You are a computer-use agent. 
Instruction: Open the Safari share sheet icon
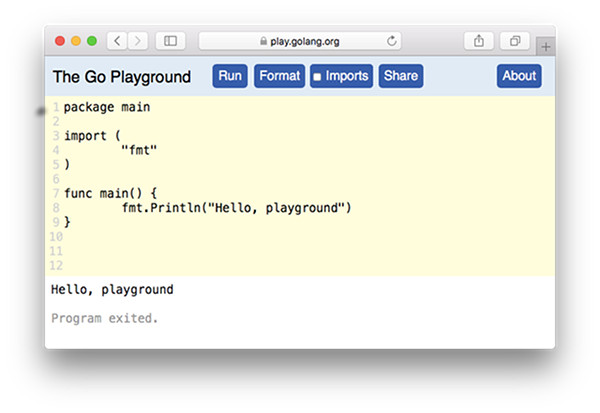[x=478, y=41]
